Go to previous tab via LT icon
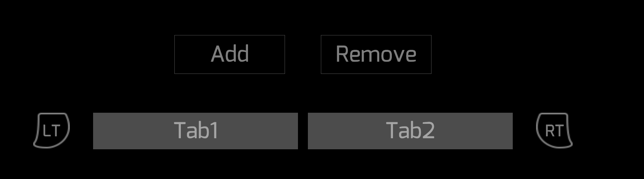This screenshot has width=644, height=179. pyautogui.click(x=52, y=130)
